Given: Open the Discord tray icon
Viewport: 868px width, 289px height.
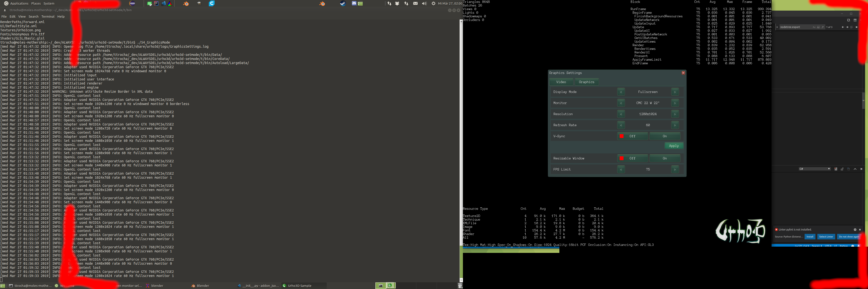Looking at the screenshot, I should coord(354,3).
